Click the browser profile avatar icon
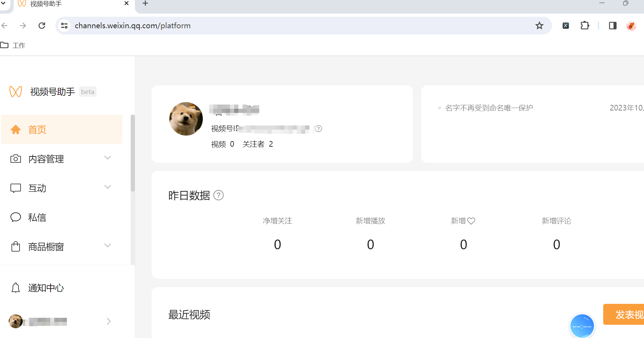 (631, 25)
